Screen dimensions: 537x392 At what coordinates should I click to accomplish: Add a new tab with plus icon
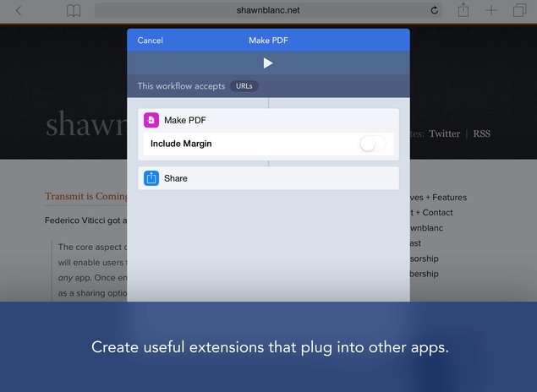[491, 10]
